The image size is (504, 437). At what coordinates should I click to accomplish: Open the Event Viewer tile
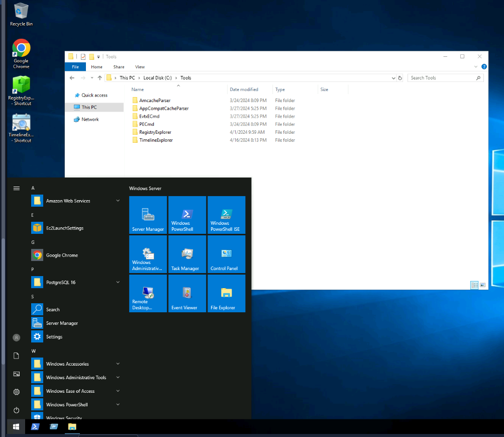[x=187, y=294]
